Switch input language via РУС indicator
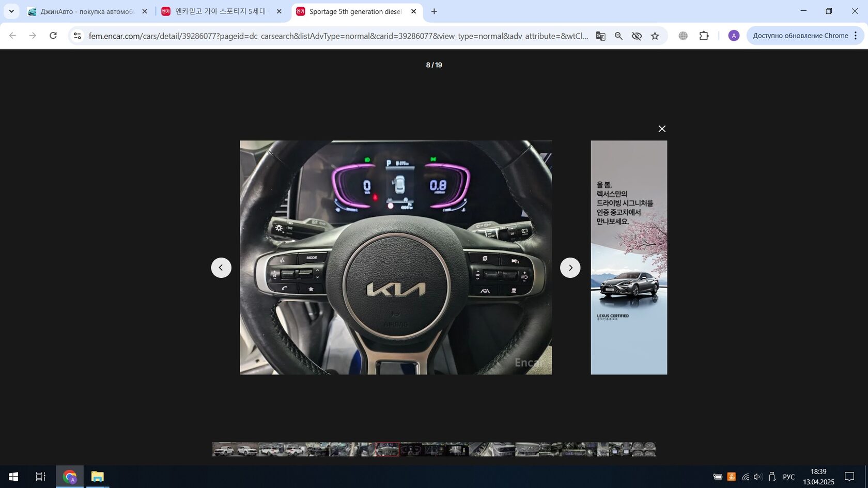The image size is (868, 488). (x=789, y=477)
